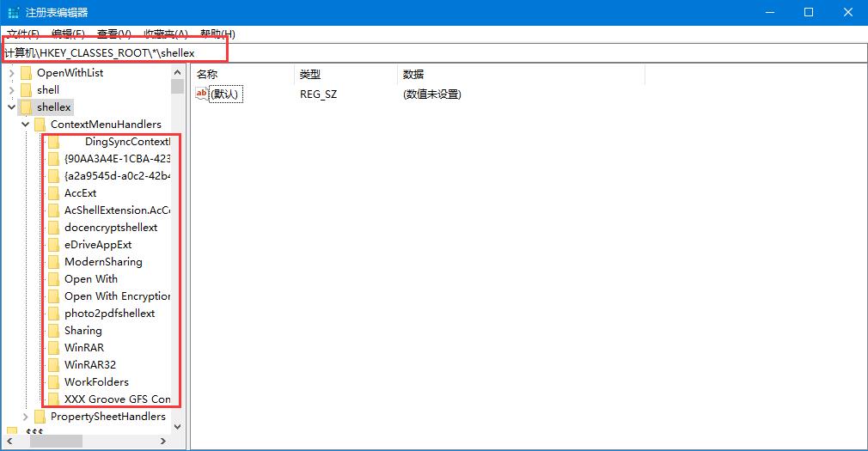
Task: Click the ContextMenuHandlers folder icon
Action: pyautogui.click(x=40, y=125)
